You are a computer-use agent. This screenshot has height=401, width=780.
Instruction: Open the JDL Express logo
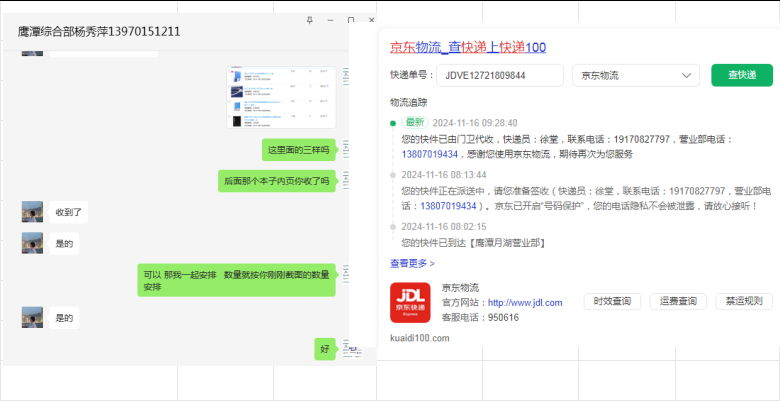[x=410, y=302]
